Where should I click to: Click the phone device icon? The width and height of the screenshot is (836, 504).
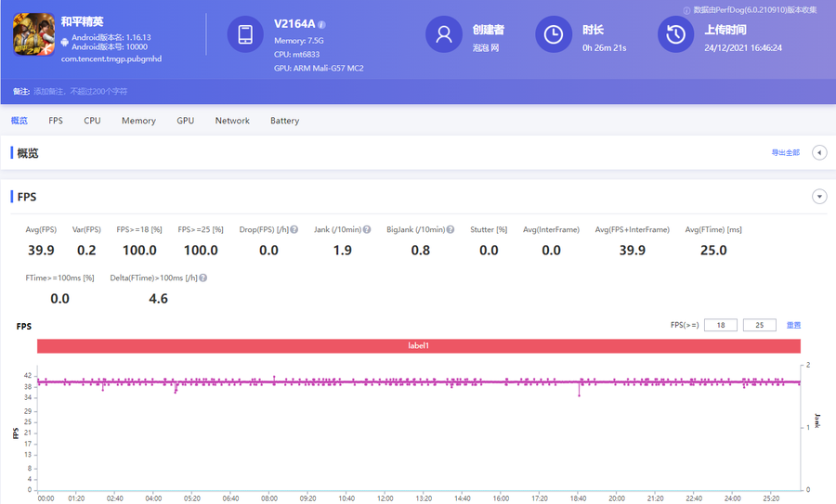pyautogui.click(x=245, y=34)
